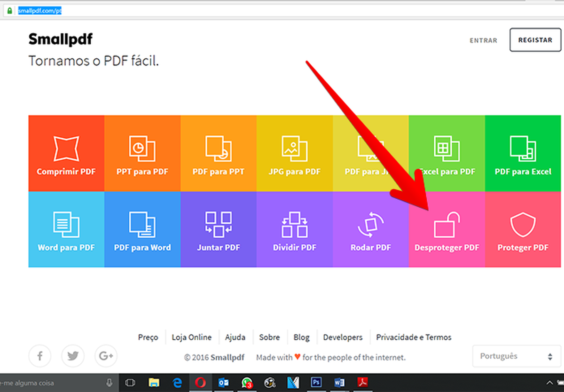Open Smallpdf's Twitter page via footer icon
This screenshot has height=392, width=564.
click(73, 356)
